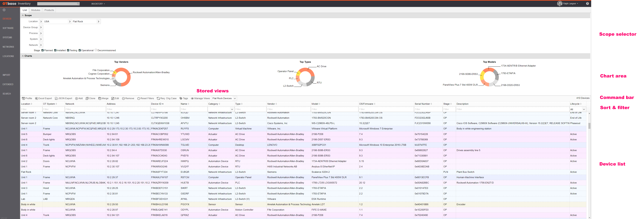Open device Profile from command bar
Viewport: 644px width, 219px height.
click(x=27, y=99)
